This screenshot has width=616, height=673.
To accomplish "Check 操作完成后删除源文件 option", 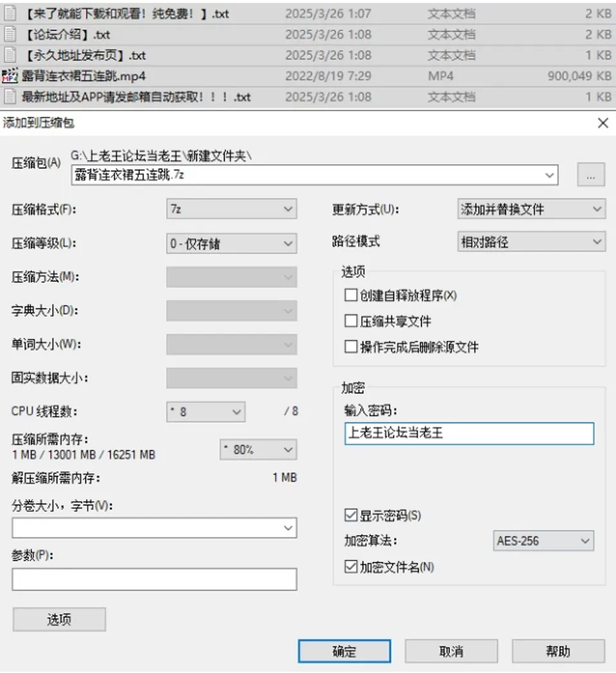I will click(350, 346).
